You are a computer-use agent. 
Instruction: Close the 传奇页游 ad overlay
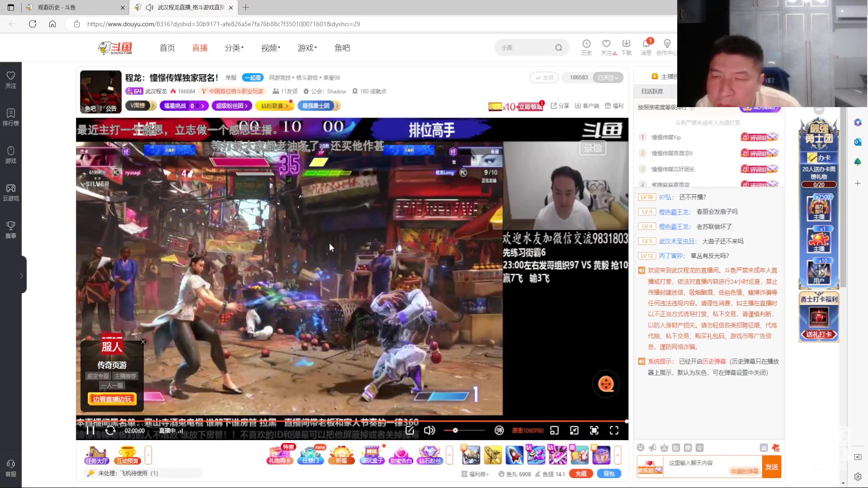click(143, 342)
